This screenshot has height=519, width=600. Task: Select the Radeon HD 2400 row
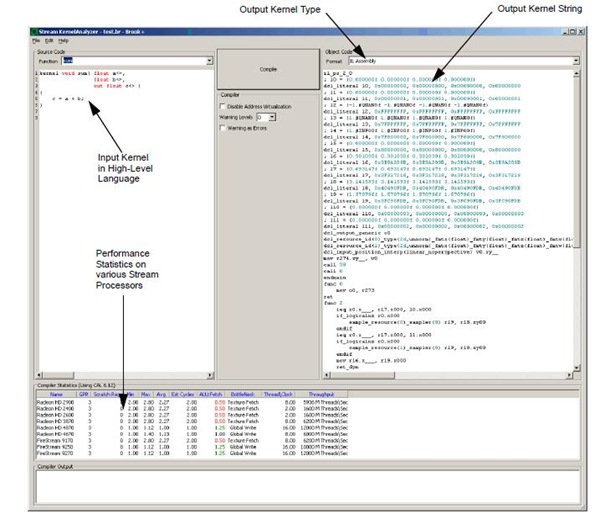click(x=192, y=409)
